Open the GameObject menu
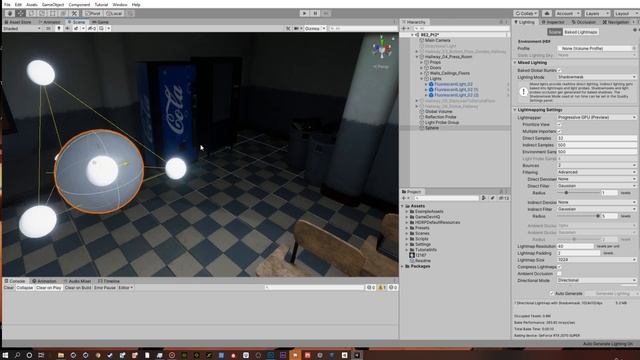This screenshot has height=360, width=640. pyautogui.click(x=53, y=4)
